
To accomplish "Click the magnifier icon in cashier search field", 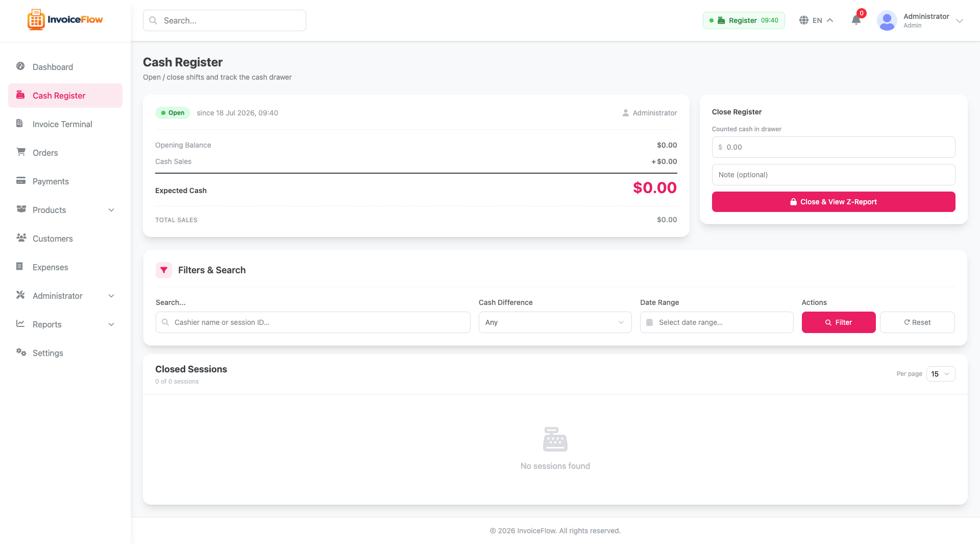I will tap(165, 322).
